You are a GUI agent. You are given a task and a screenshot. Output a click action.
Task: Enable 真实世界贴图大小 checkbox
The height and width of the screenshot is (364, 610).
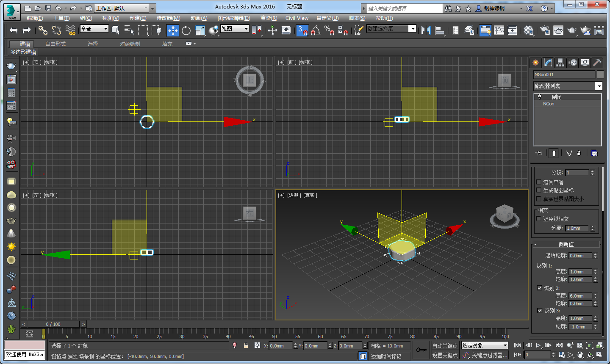click(539, 199)
